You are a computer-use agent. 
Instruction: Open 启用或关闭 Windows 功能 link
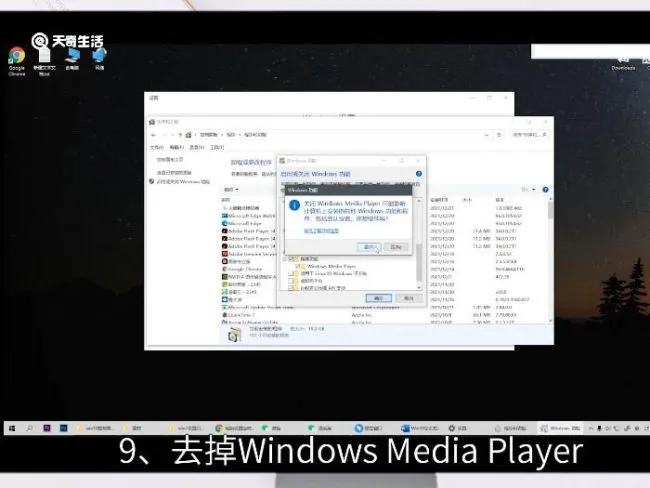(x=183, y=182)
